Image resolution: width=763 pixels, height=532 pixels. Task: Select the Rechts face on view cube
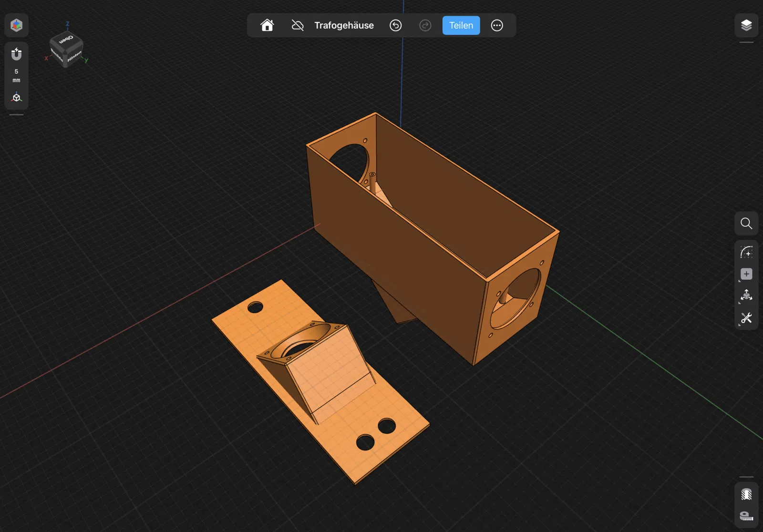click(x=56, y=56)
